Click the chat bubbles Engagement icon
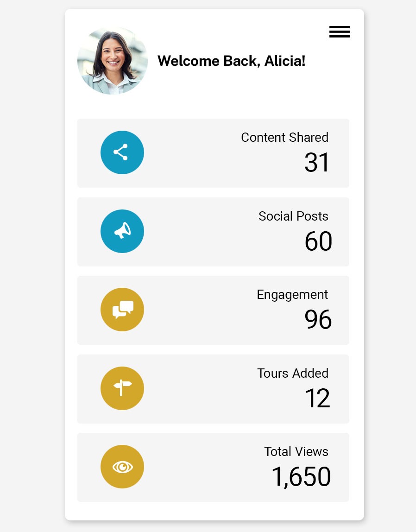The image size is (416, 532). pyautogui.click(x=122, y=310)
